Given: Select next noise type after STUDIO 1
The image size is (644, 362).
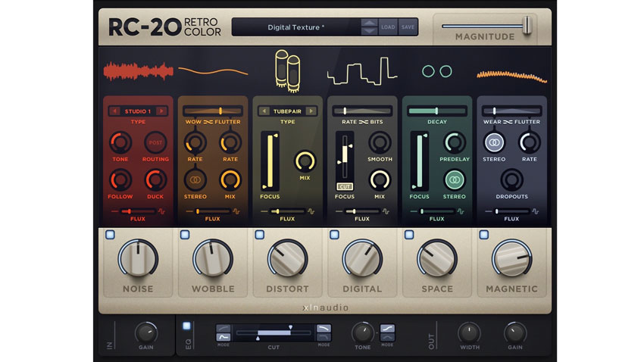Looking at the screenshot, I should coord(162,111).
